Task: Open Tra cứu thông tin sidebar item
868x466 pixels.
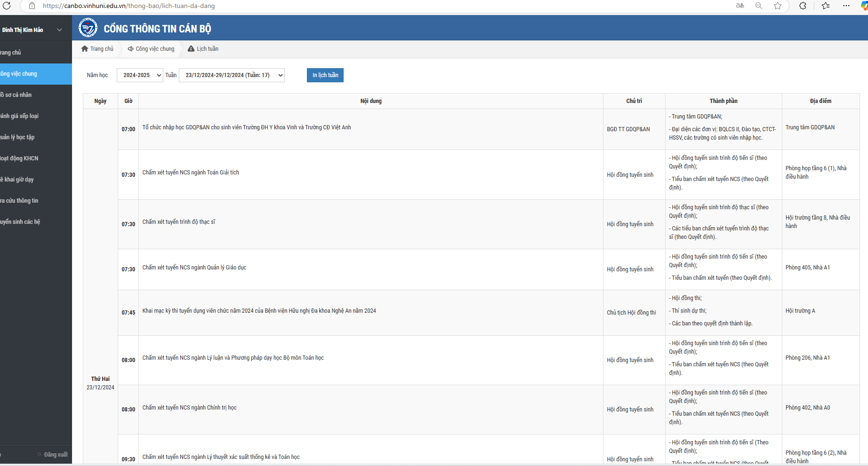Action: click(x=36, y=201)
